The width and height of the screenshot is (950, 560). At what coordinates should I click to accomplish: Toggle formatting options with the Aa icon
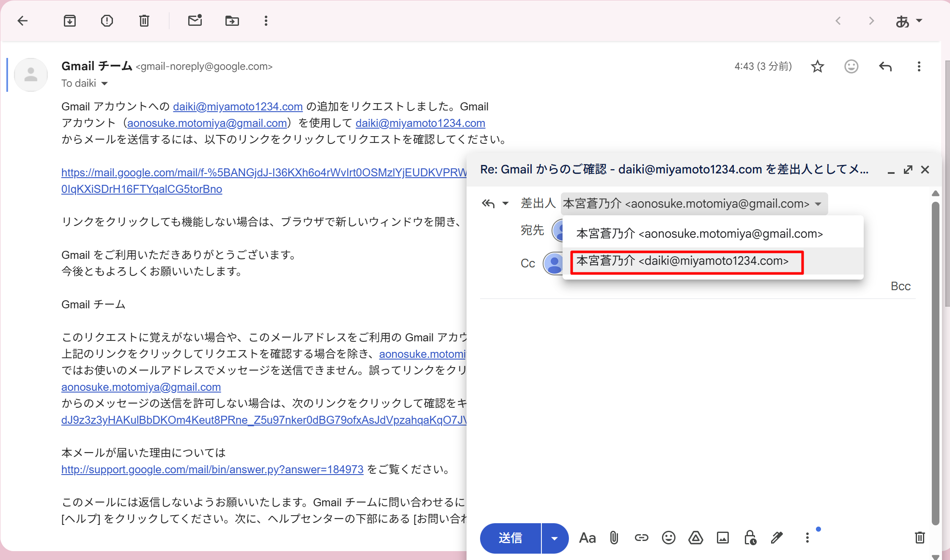click(x=587, y=538)
